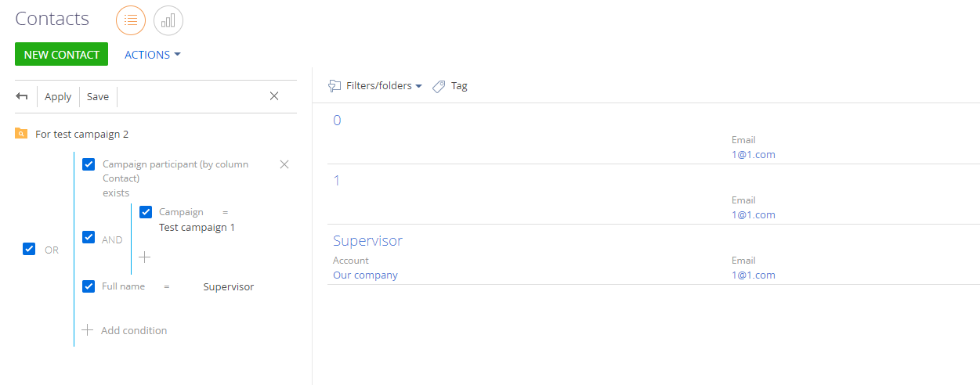Add a nested condition with the plus icon
This screenshot has width=980, height=385.
tap(145, 257)
